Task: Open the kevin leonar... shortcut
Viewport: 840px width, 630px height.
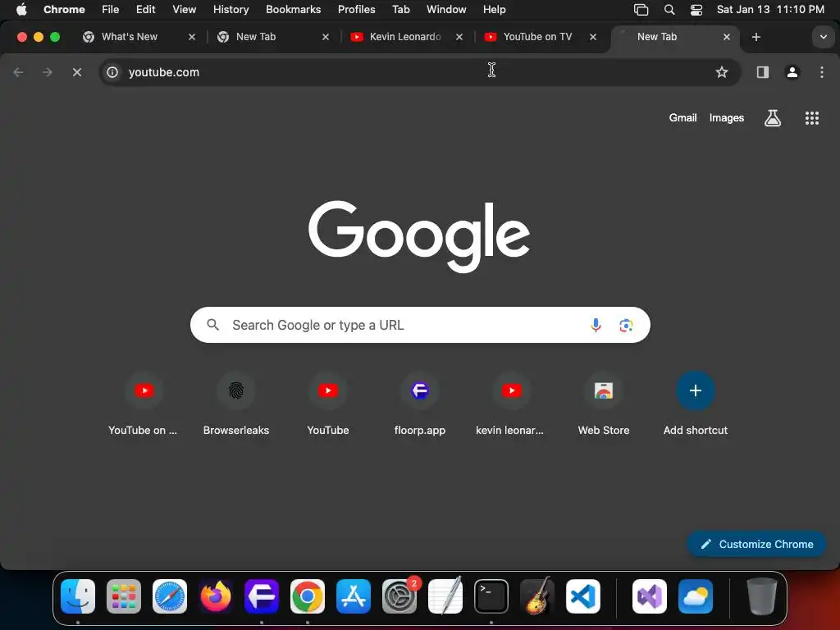Action: (512, 404)
